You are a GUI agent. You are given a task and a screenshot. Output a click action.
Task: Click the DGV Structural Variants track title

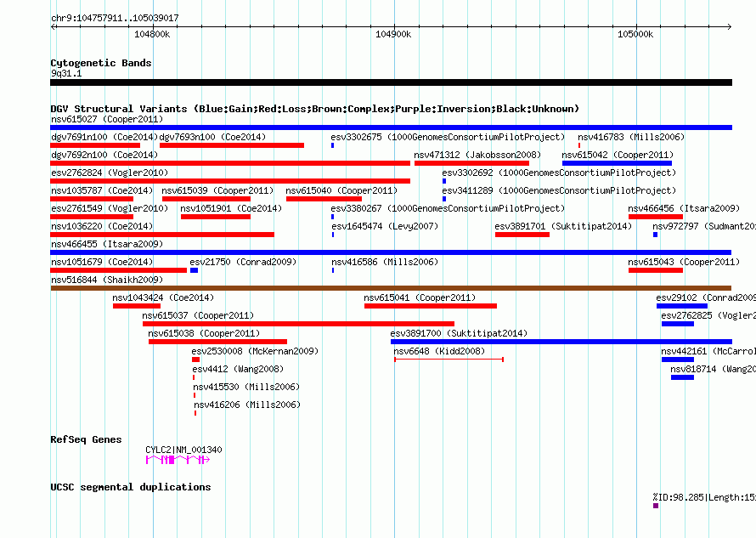click(x=315, y=109)
